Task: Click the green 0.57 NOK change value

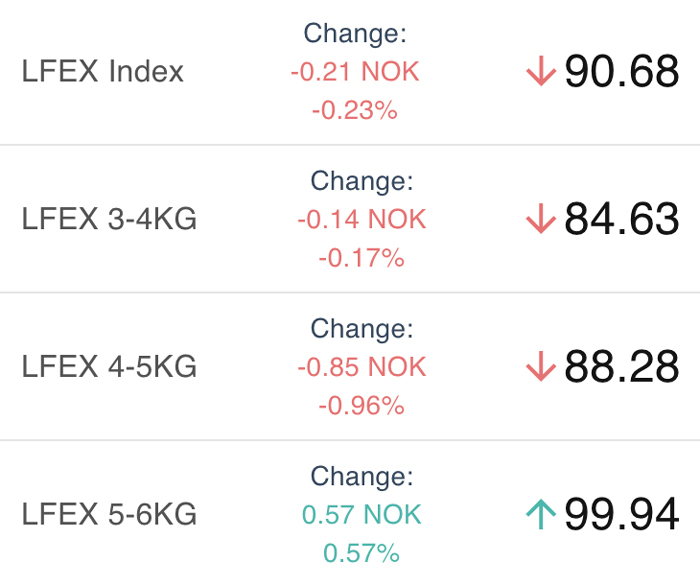Action: 362,514
